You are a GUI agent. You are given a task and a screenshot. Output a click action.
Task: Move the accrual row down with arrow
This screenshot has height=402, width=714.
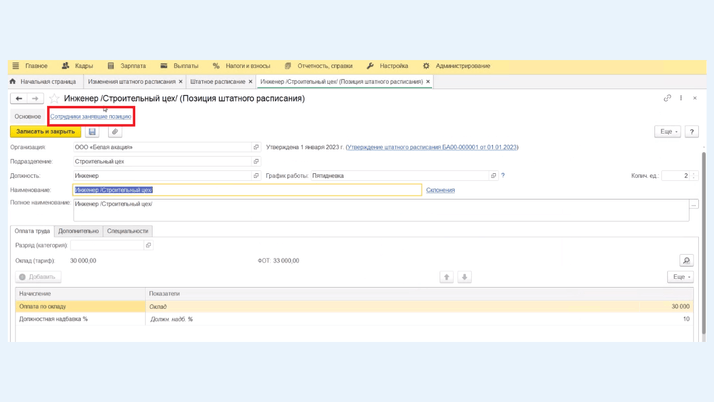(465, 277)
